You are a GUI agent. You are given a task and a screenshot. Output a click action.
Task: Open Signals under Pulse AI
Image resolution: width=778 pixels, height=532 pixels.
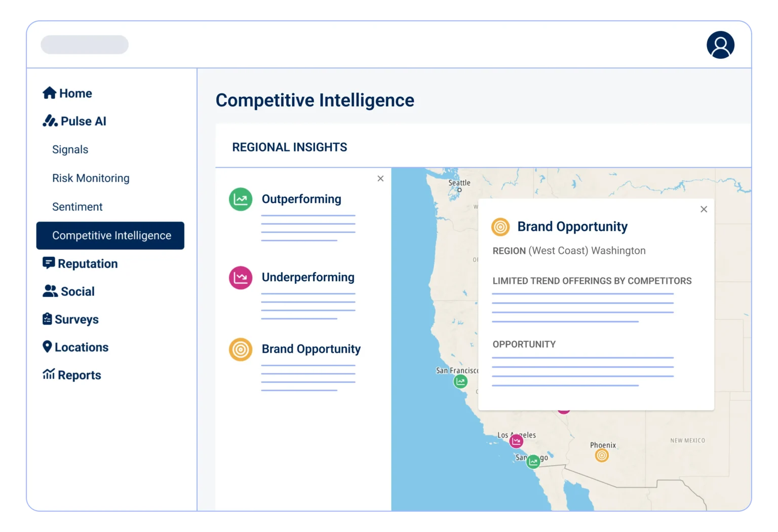pos(70,149)
